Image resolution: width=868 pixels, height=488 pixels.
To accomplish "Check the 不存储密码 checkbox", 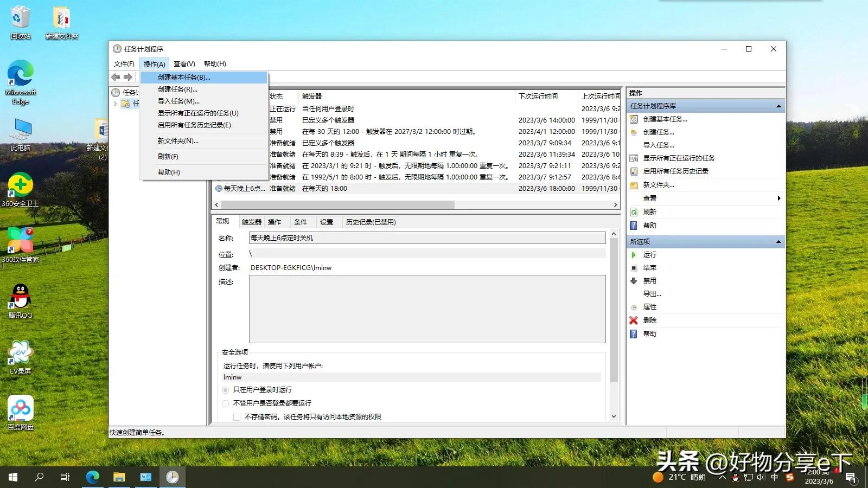I will coord(237,416).
